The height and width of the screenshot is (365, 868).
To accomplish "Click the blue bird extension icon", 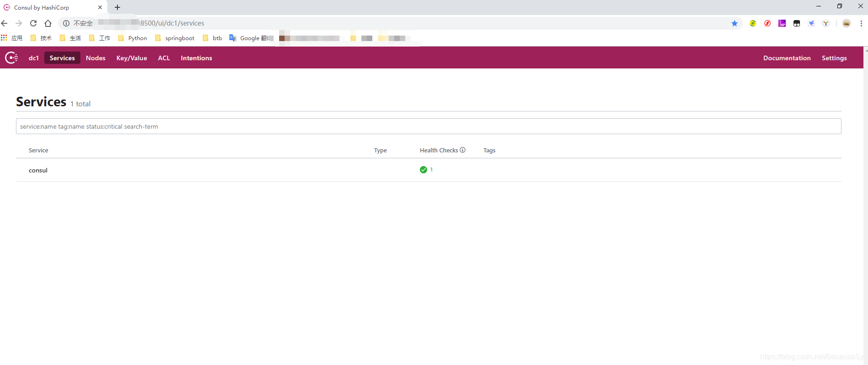I will click(811, 23).
